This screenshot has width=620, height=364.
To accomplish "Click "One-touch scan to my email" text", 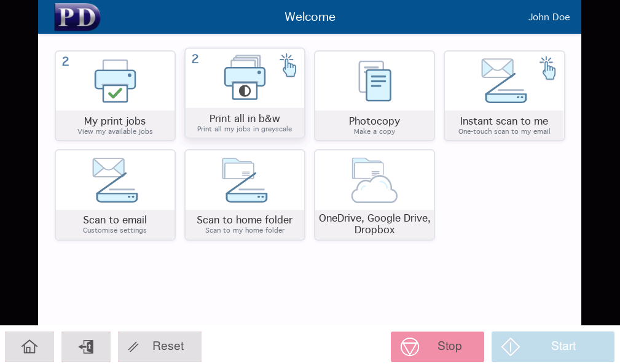I will coord(504,131).
